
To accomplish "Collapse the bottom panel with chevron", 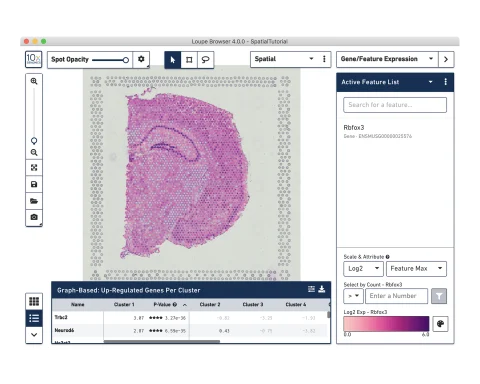I will [34, 335].
